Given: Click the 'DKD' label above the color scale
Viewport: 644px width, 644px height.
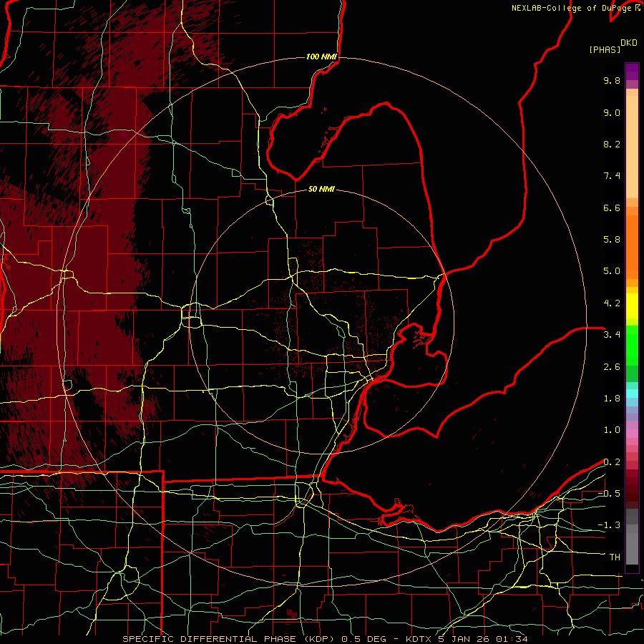Looking at the screenshot, I should click(629, 43).
